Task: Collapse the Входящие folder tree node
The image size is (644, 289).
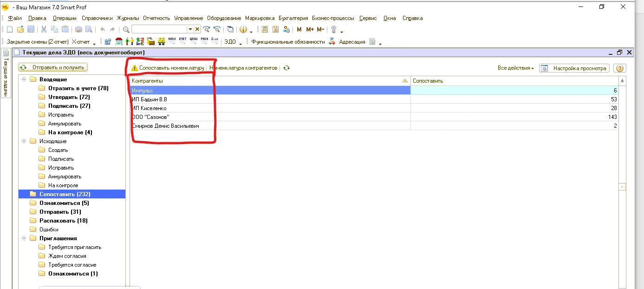Action: coord(24,79)
